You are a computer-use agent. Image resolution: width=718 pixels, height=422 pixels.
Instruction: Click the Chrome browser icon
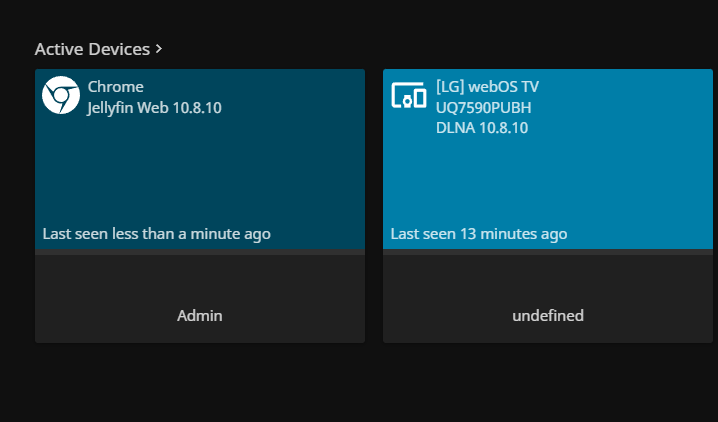[x=60, y=96]
